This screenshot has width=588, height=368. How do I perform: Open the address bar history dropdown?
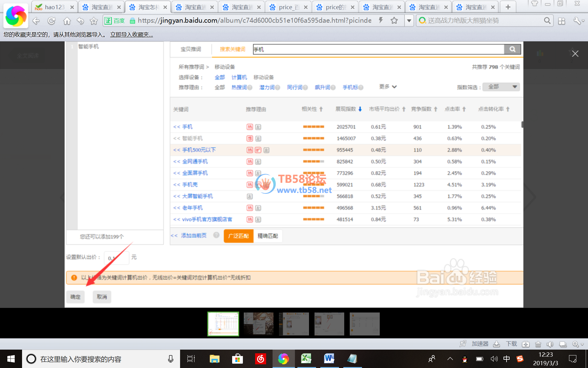tap(409, 21)
